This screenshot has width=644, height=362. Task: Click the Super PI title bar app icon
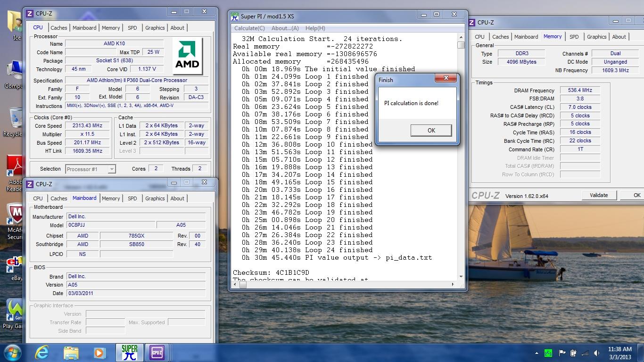coord(235,16)
